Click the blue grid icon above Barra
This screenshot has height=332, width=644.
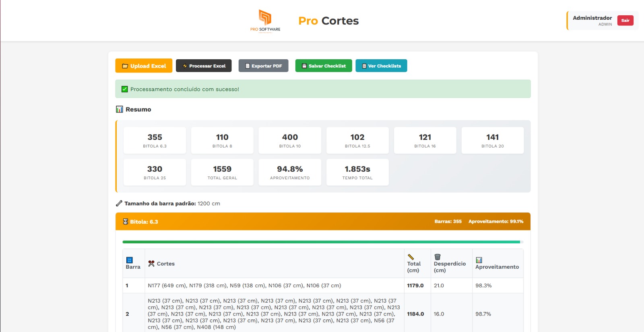point(129,260)
